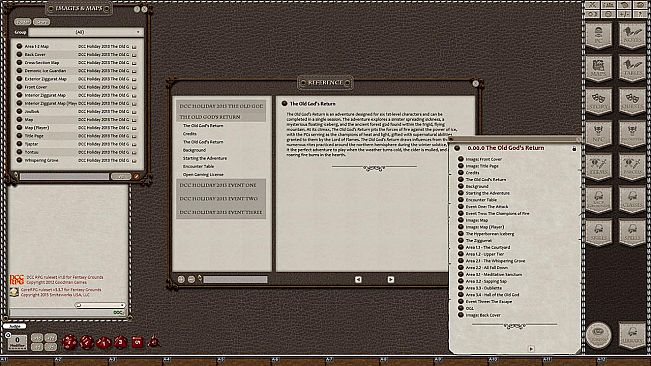Select Open Gaming License in Reference index
The height and width of the screenshot is (366, 651).
(x=203, y=175)
